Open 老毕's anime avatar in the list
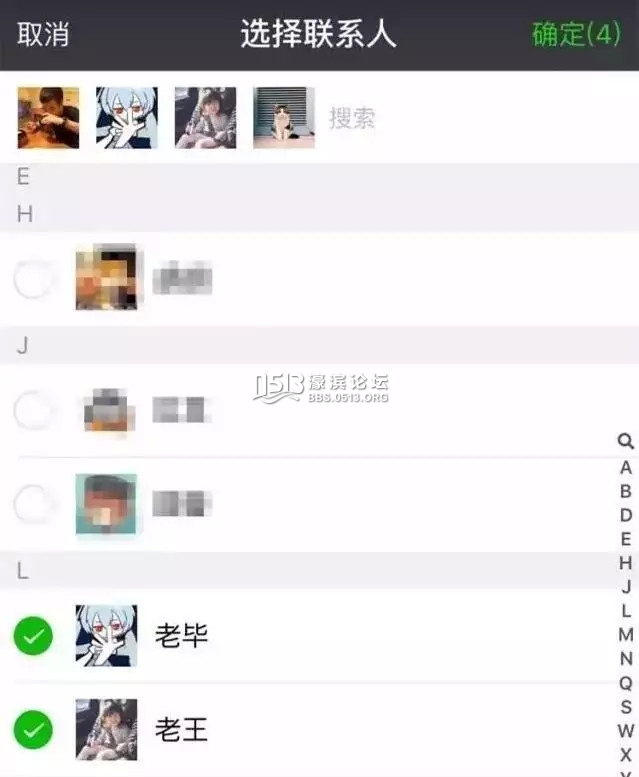 point(106,636)
